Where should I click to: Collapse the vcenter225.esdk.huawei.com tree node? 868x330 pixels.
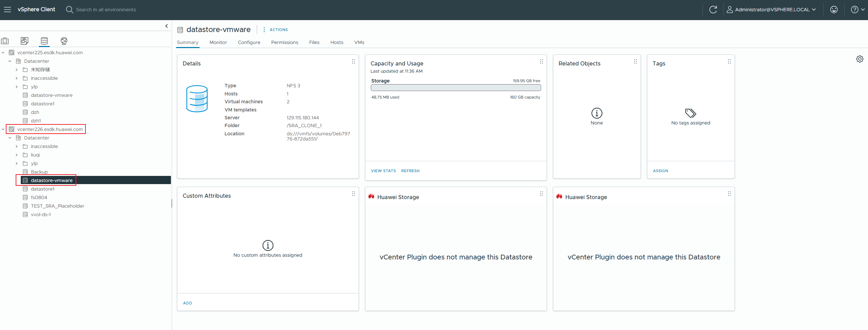[x=3, y=52]
